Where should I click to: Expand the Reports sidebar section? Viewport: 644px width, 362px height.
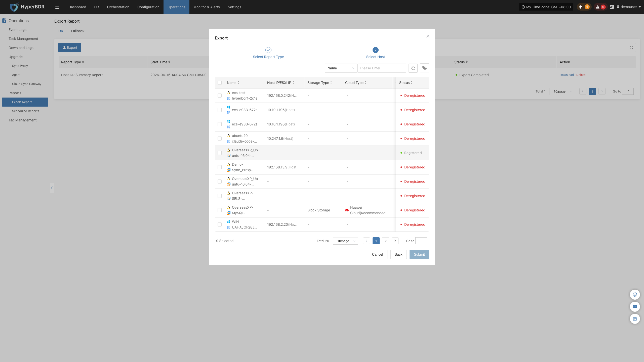point(15,93)
